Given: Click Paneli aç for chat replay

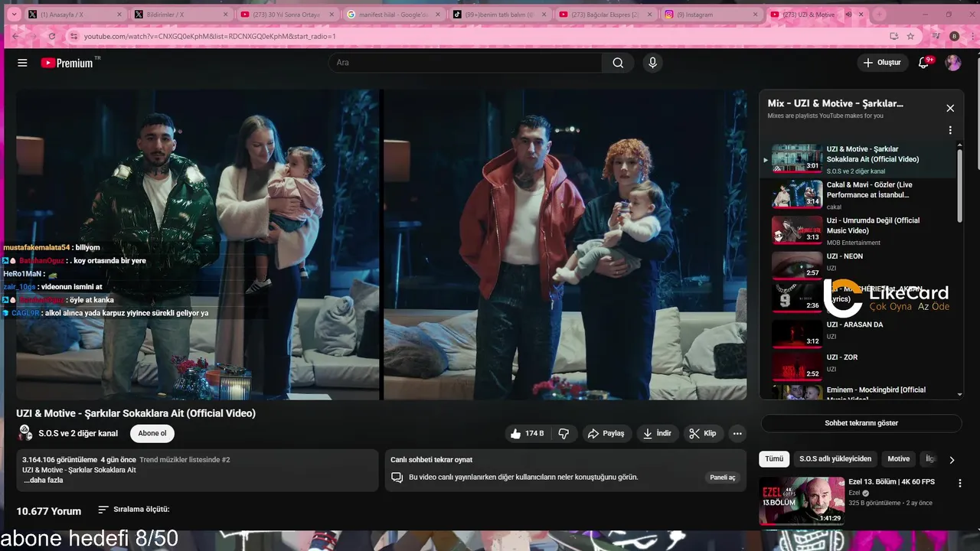Looking at the screenshot, I should coord(722,477).
